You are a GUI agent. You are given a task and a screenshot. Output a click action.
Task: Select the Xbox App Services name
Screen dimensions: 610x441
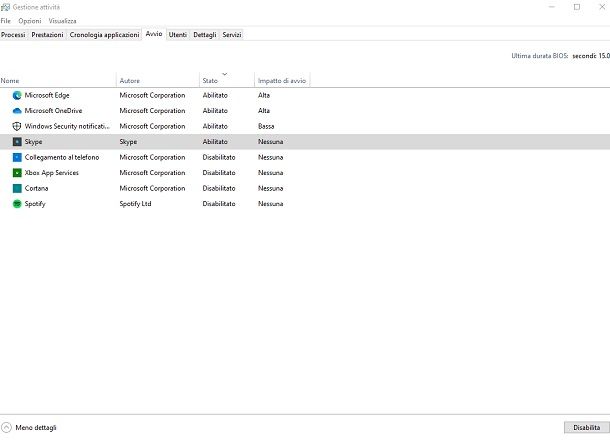coord(52,173)
